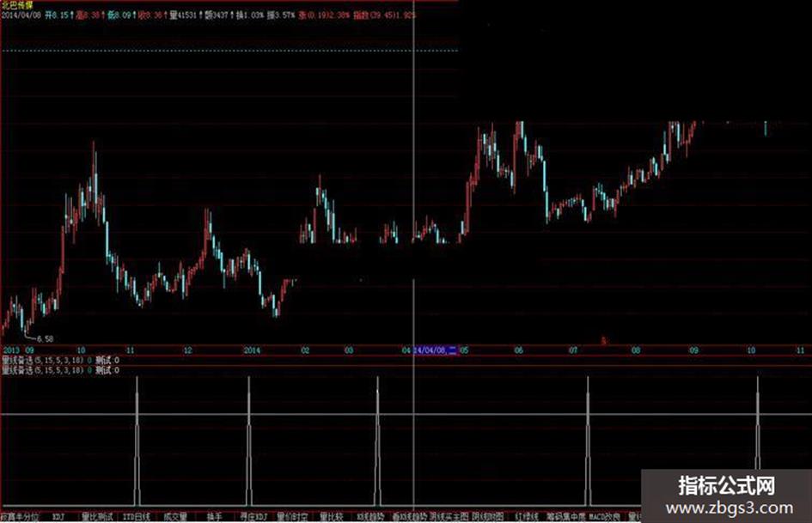Select the 换手 turnover indicator tab

215,517
